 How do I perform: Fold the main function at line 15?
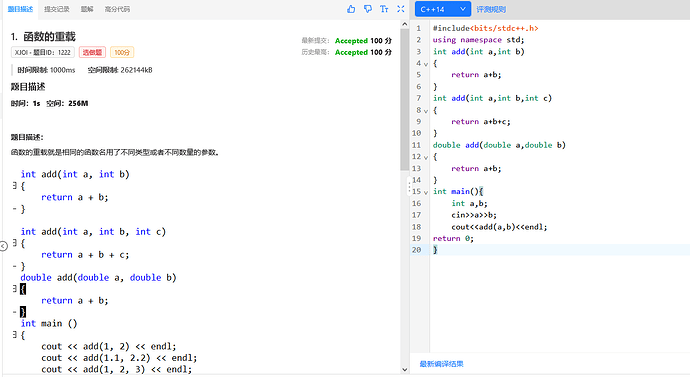pyautogui.click(x=426, y=192)
